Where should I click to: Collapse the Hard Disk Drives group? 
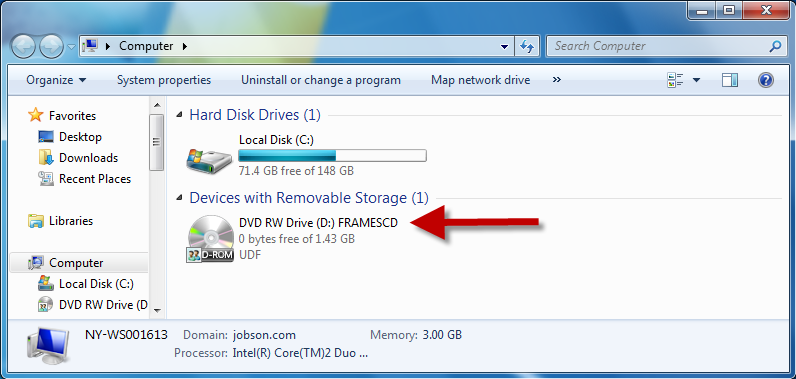click(179, 115)
